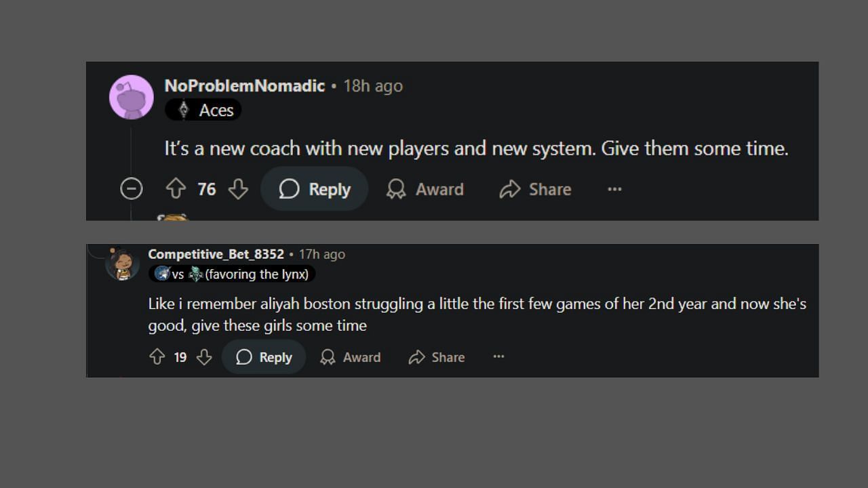868x488 pixels.
Task: Upvote Competitive_Bet_8352's comment
Action: tap(157, 357)
